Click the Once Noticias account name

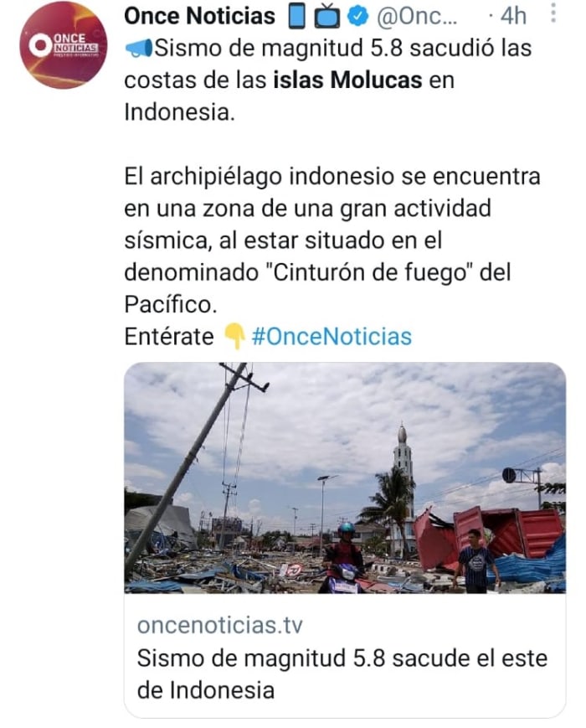tap(199, 16)
